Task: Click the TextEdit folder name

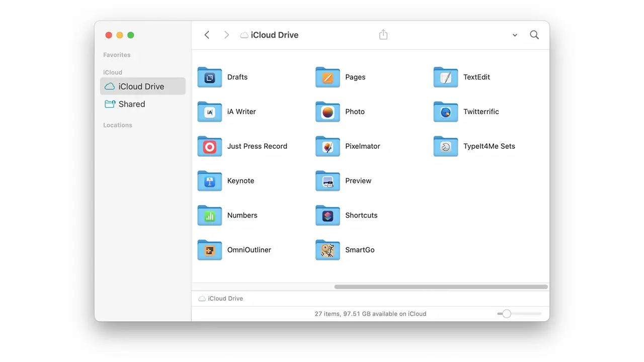Action: pos(476,77)
